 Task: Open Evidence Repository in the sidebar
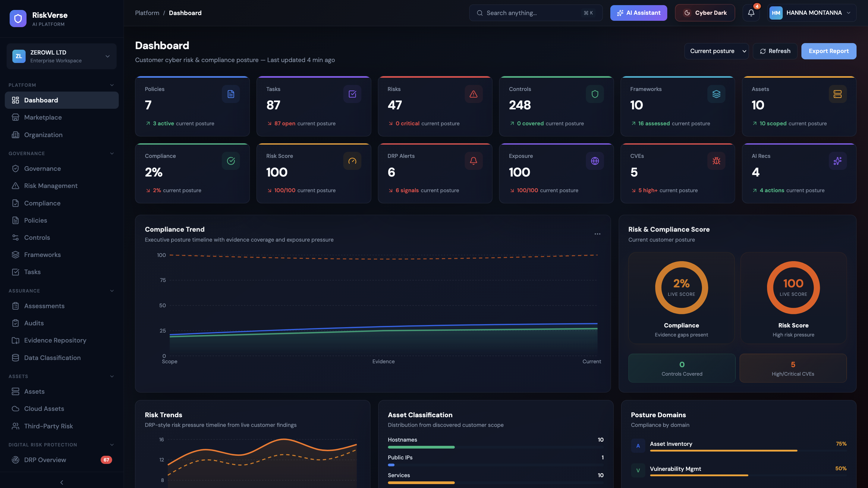(x=62, y=340)
